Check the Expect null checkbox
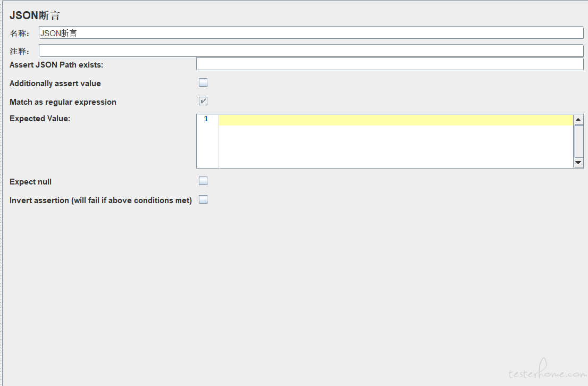This screenshot has width=588, height=386. (203, 181)
